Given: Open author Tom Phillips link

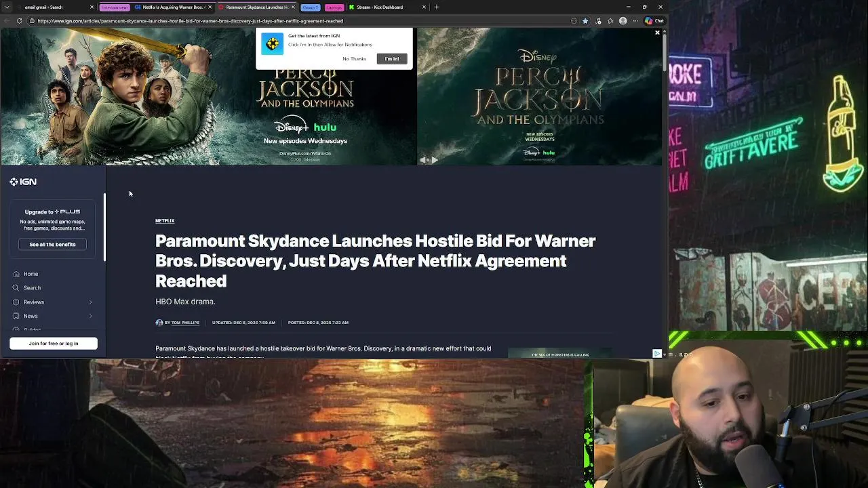Looking at the screenshot, I should (185, 323).
